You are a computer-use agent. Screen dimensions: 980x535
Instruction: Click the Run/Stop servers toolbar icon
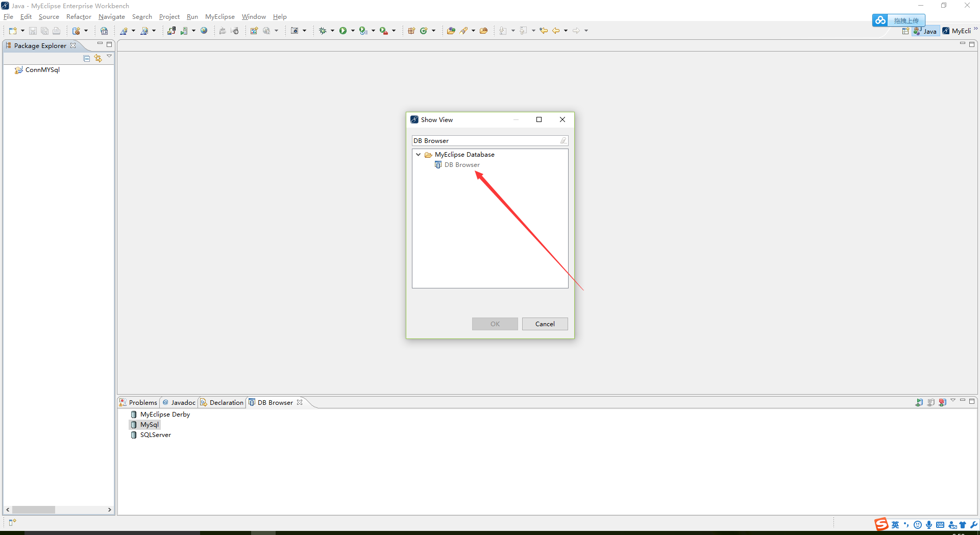[x=184, y=31]
